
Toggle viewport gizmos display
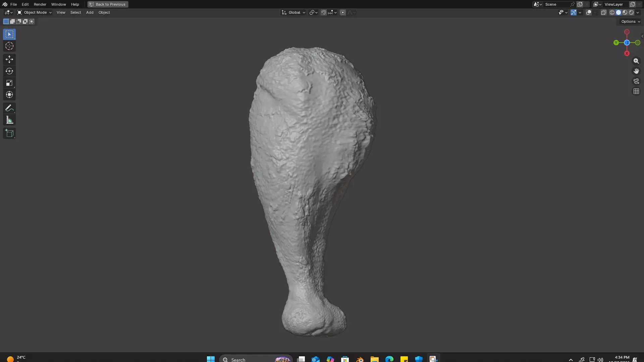pos(574,12)
